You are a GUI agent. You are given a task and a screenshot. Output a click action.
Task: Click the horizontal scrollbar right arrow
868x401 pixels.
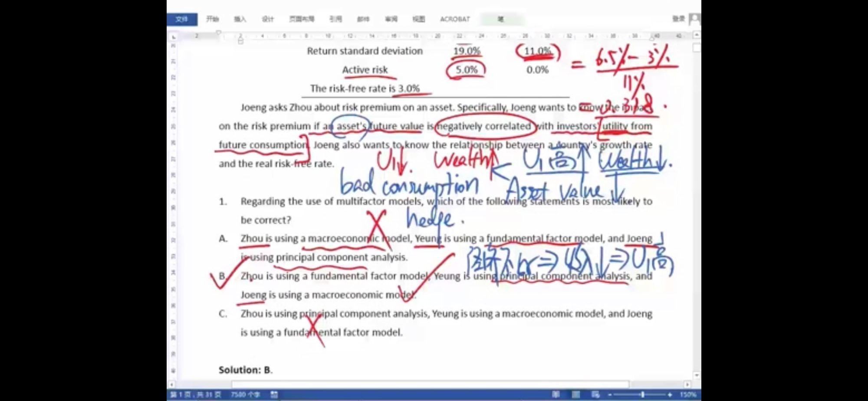[687, 385]
